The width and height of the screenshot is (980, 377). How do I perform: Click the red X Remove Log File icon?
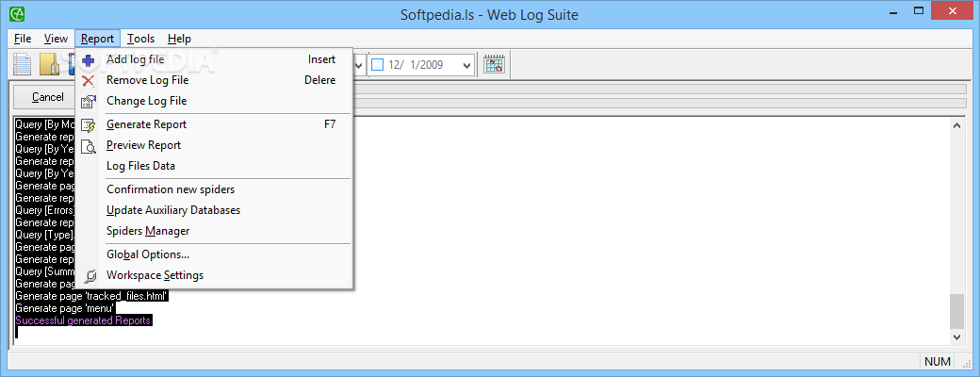[89, 81]
